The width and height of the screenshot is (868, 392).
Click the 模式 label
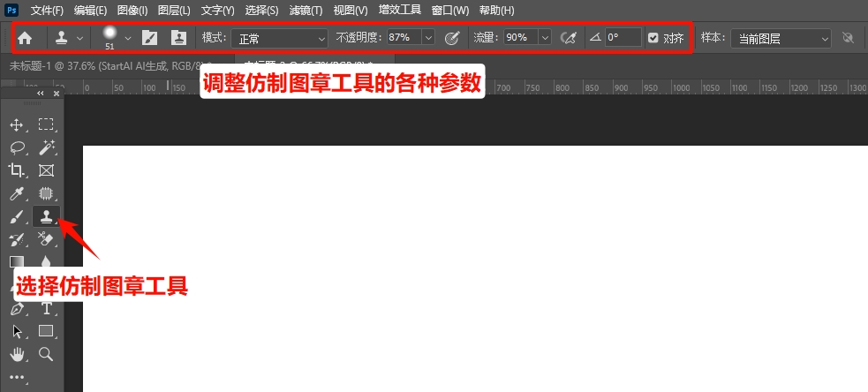tap(215, 38)
